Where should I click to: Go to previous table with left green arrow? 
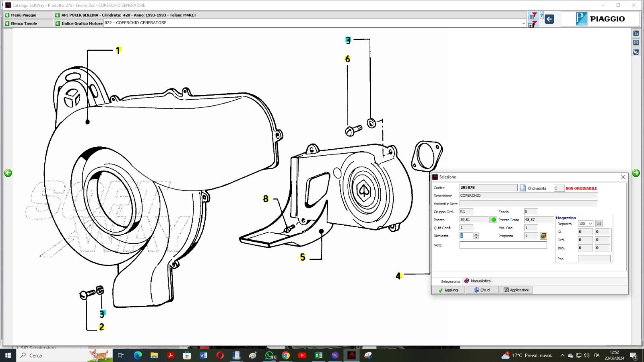pyautogui.click(x=8, y=173)
